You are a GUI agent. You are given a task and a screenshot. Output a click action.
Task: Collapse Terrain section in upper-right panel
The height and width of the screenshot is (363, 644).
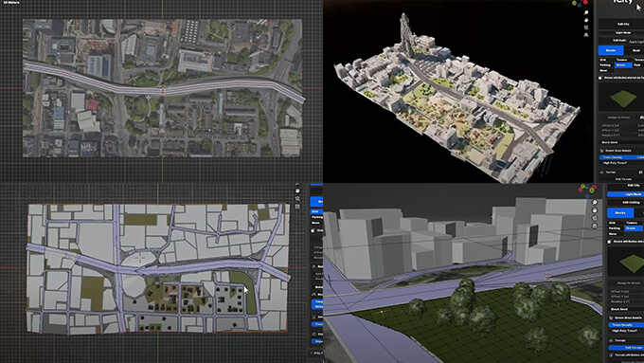click(601, 172)
